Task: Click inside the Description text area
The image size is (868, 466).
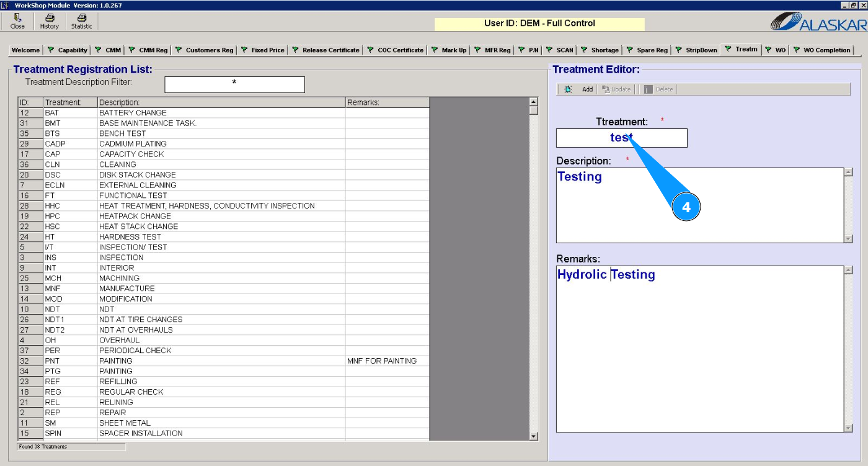Action: coord(700,205)
